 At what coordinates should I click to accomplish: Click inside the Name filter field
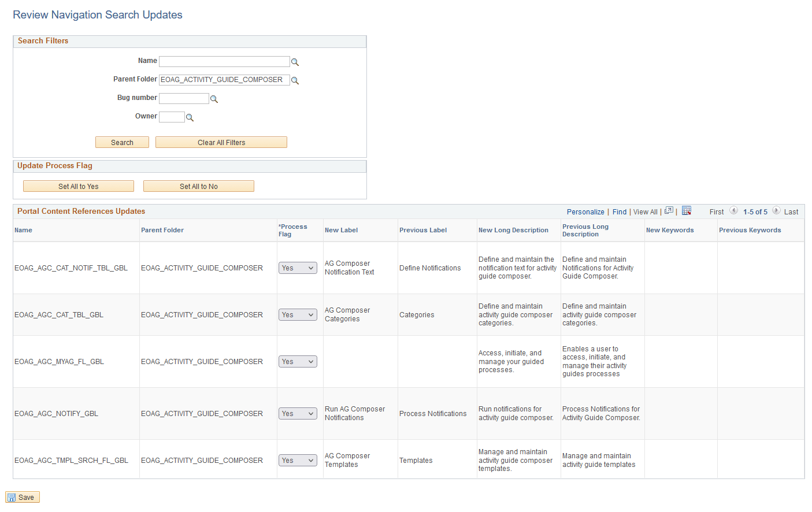[224, 61]
